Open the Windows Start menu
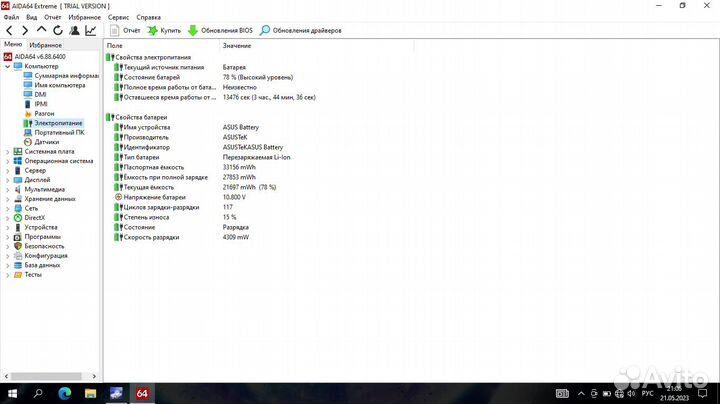720x404 pixels. click(10, 395)
